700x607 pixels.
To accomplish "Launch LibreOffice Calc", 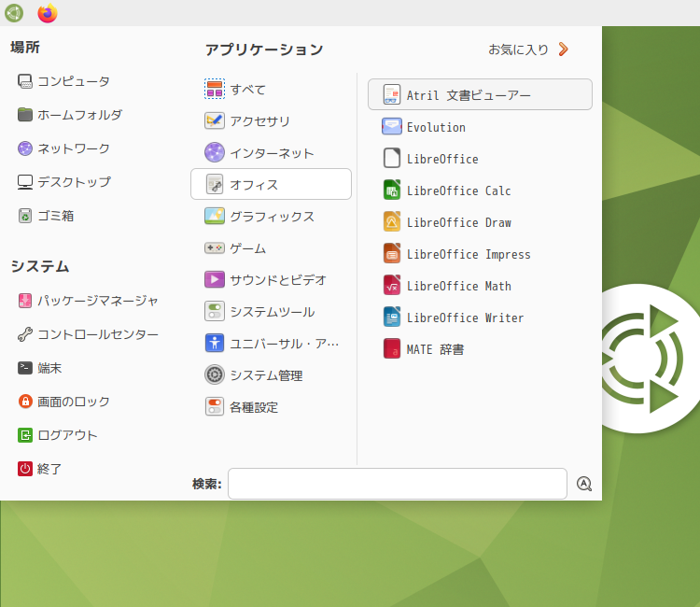I will point(480,191).
